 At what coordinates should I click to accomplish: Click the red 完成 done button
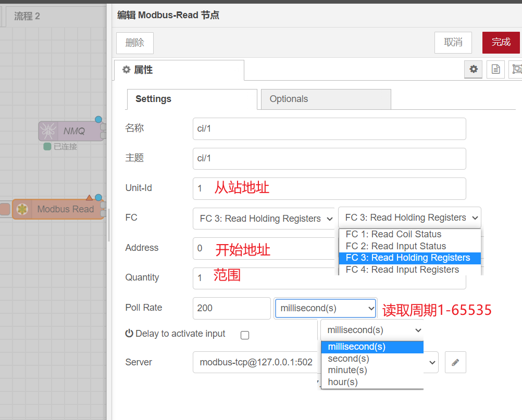501,42
